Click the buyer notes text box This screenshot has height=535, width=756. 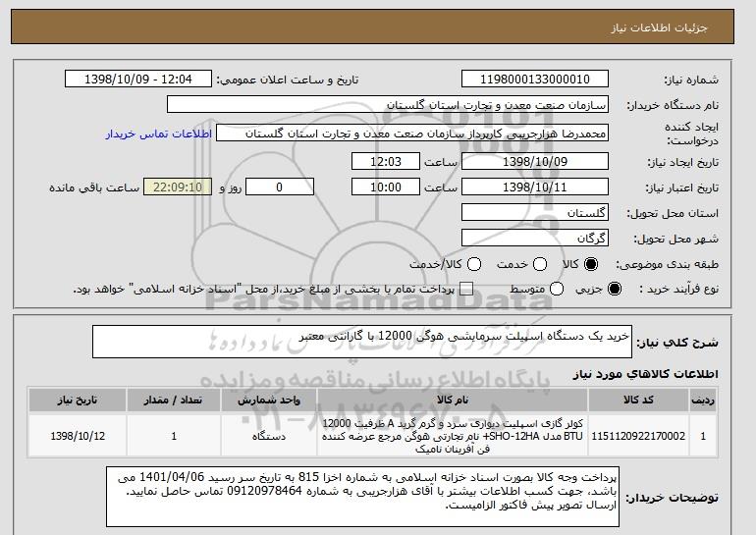362,497
